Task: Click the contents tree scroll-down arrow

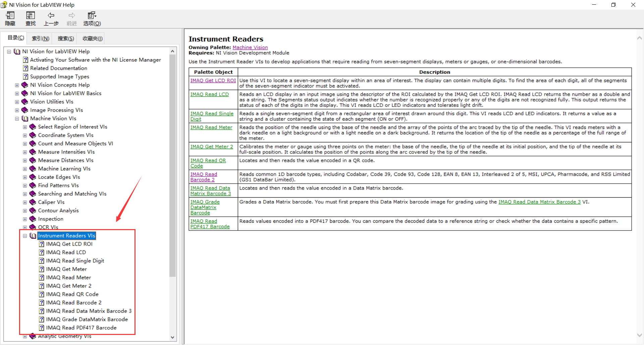Action: click(x=172, y=337)
